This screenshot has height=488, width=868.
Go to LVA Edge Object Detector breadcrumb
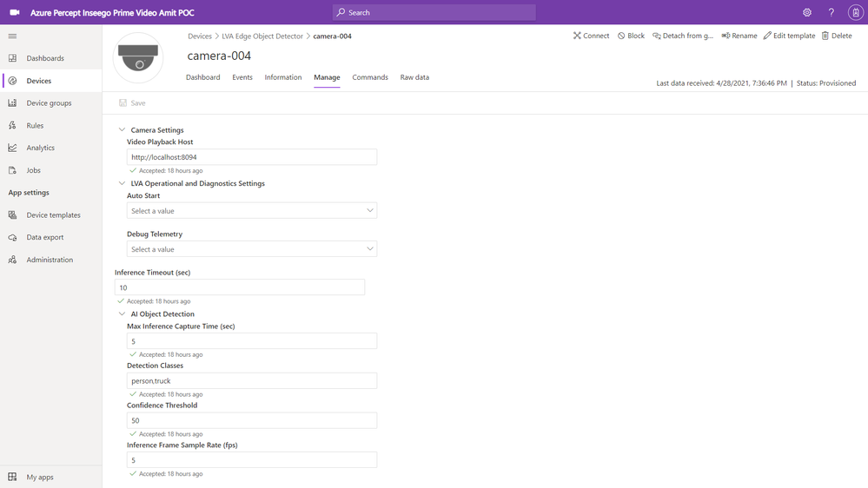pos(262,36)
